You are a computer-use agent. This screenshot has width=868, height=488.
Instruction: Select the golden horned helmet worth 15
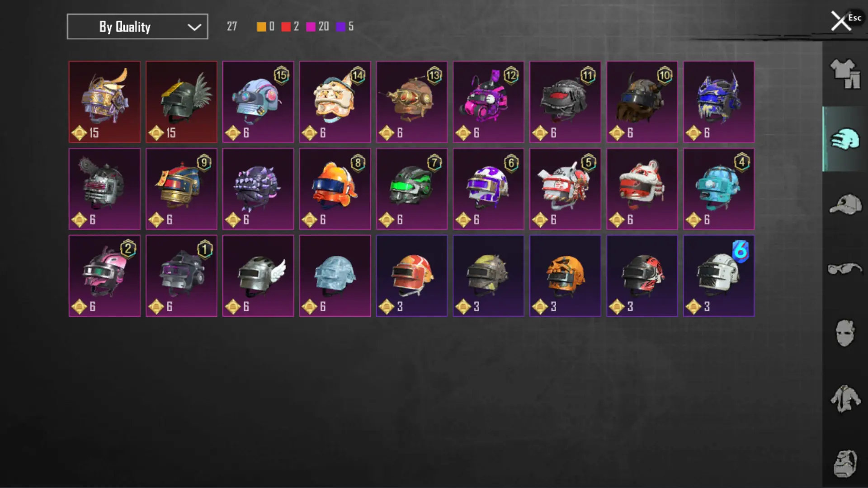104,102
